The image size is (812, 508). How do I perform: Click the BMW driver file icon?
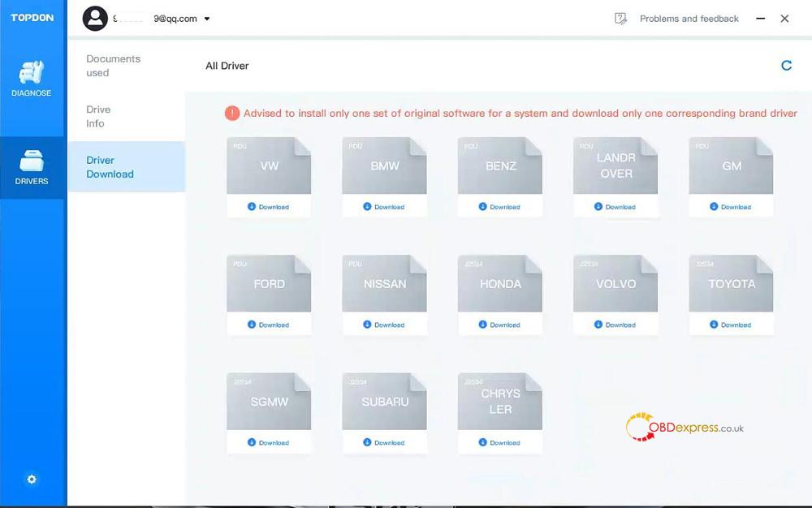[x=384, y=166]
